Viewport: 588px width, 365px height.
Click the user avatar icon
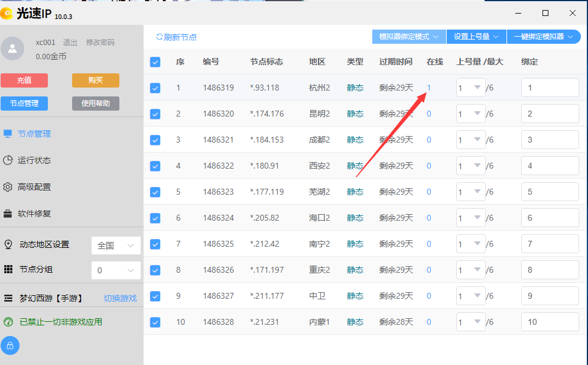click(12, 49)
